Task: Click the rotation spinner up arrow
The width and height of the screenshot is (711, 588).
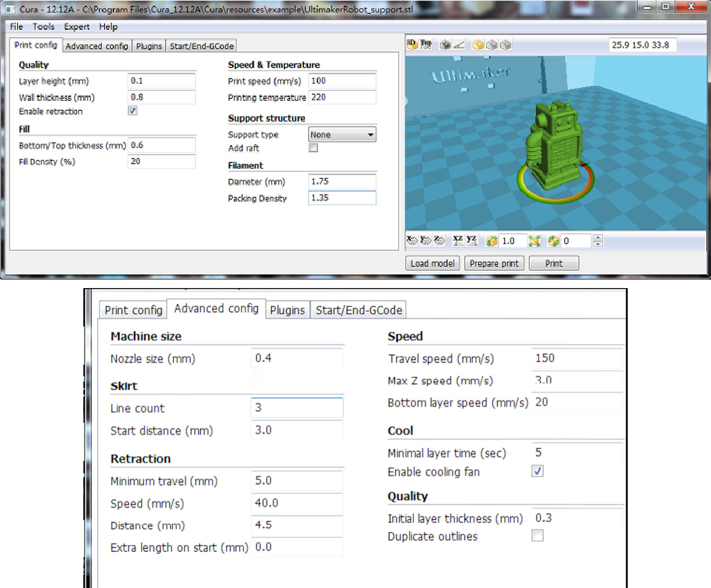Action: (598, 237)
